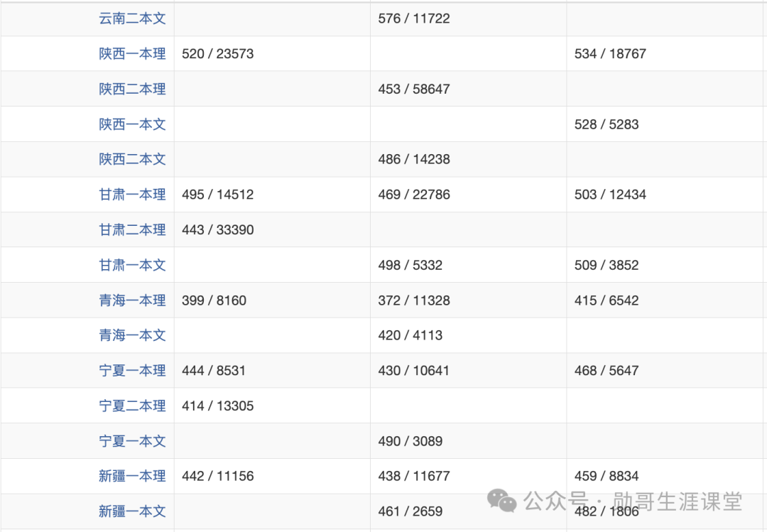Select the cell 459 / 8834

666,476
